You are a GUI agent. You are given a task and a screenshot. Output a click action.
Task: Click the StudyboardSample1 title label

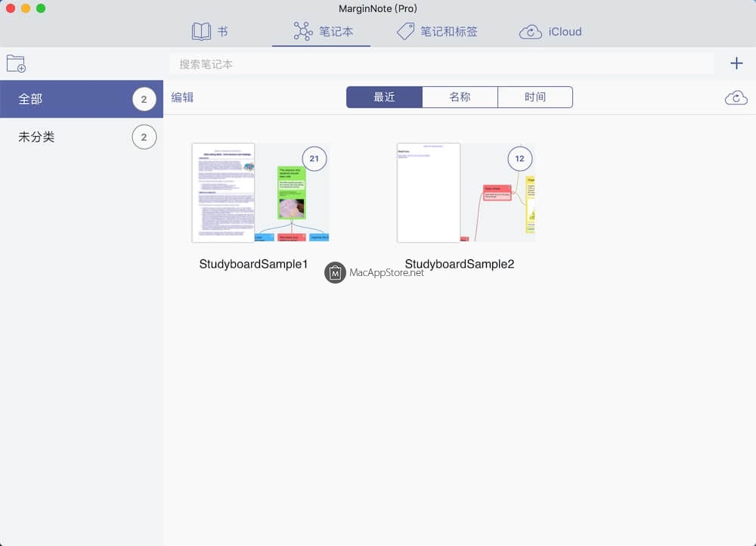(x=253, y=264)
